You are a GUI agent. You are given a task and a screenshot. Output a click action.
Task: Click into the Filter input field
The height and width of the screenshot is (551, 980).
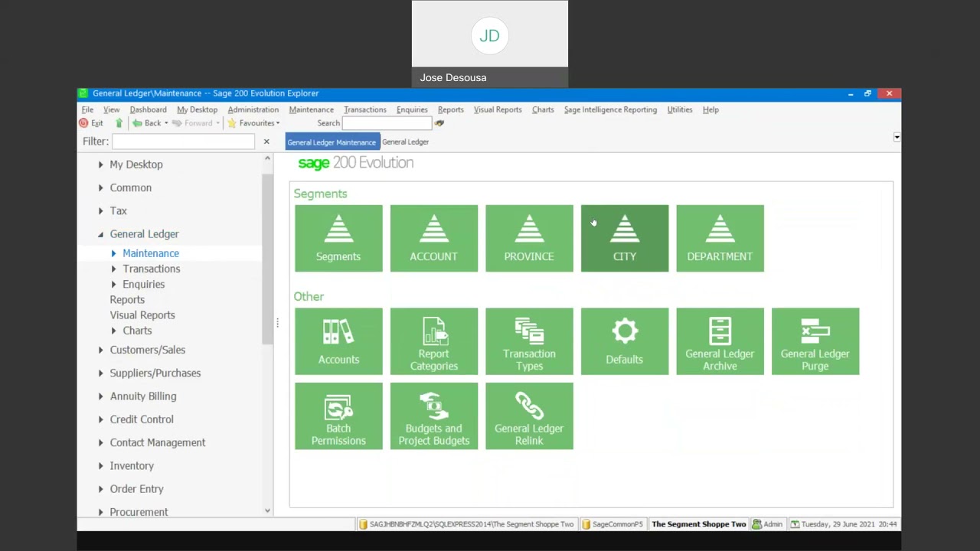click(184, 142)
